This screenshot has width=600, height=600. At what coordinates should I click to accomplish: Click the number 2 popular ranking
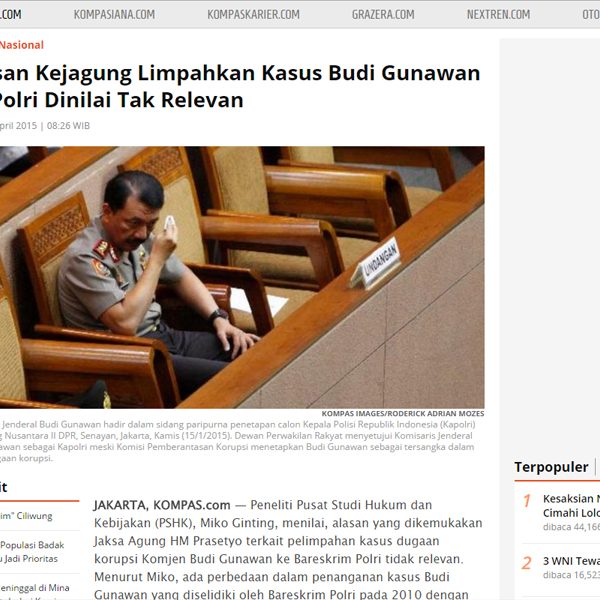pos(526,563)
